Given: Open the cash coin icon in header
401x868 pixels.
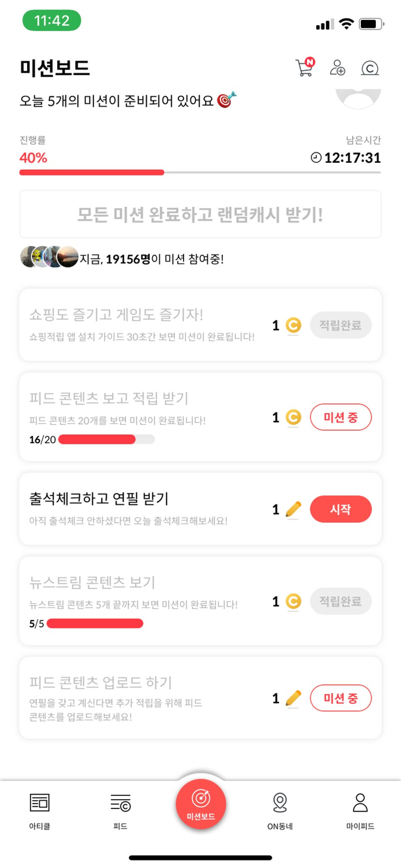Looking at the screenshot, I should (370, 68).
